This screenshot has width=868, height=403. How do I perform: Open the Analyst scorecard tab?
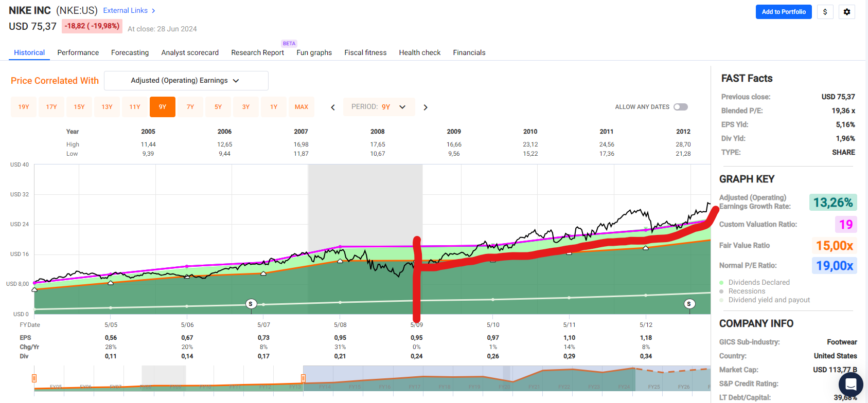tap(190, 52)
